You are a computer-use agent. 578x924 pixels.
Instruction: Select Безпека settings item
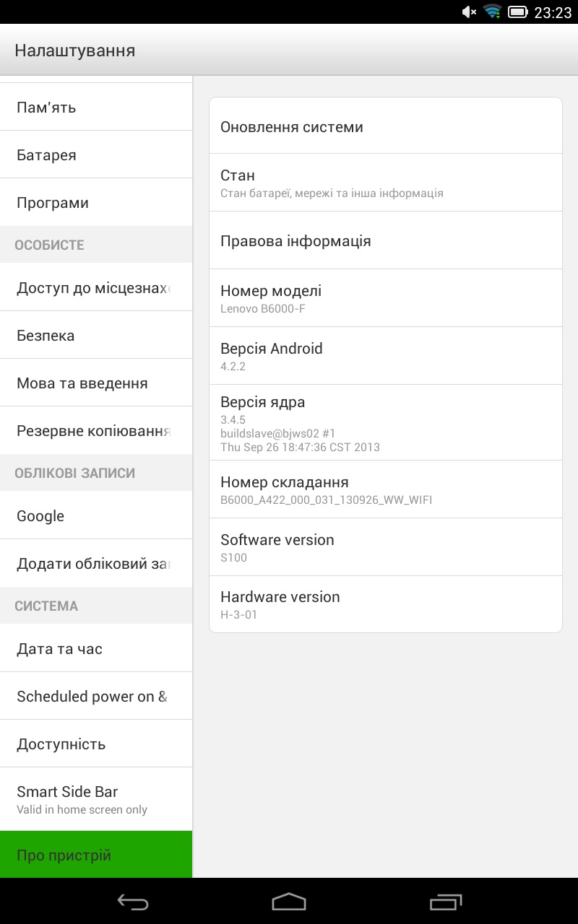point(96,336)
